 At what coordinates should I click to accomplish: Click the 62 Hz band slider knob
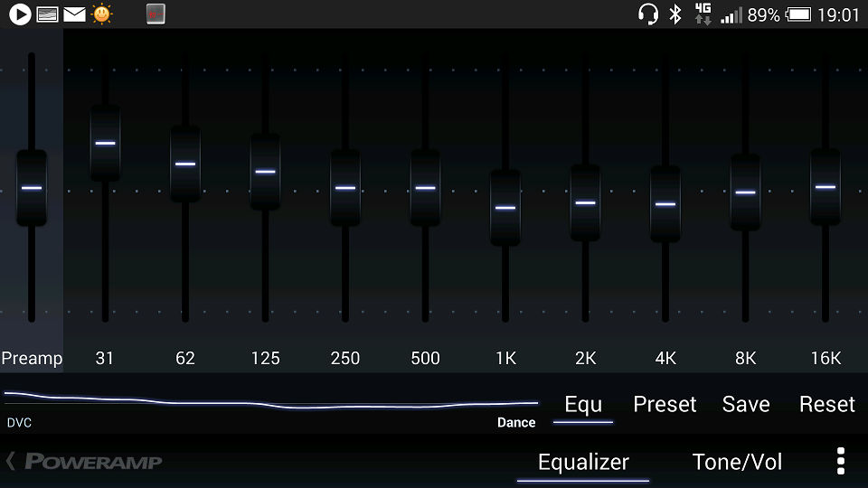pos(185,164)
